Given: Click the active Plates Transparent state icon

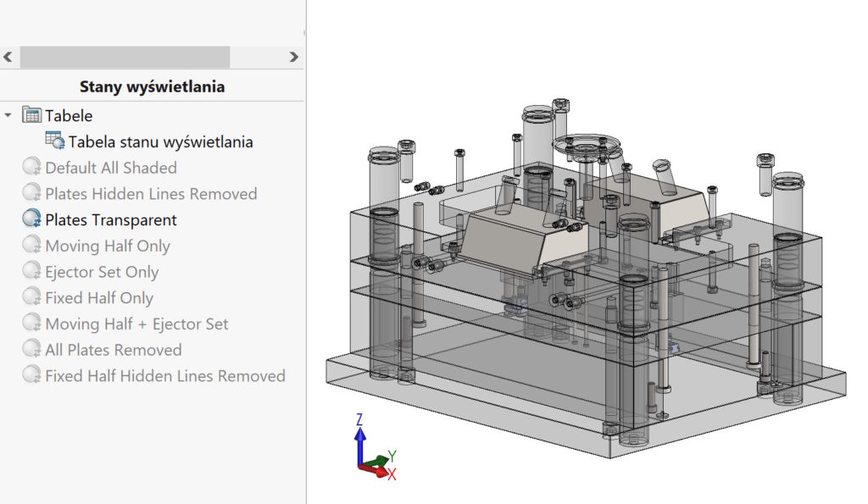Looking at the screenshot, I should [32, 220].
